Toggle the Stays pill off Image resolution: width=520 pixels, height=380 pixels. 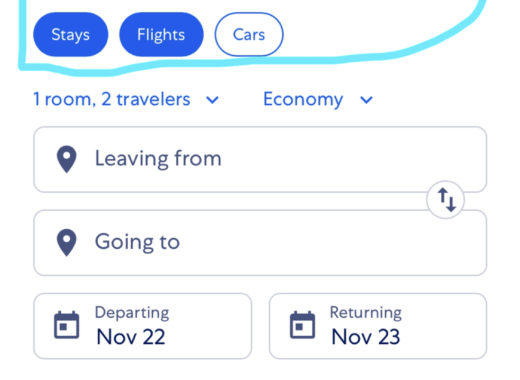(x=71, y=34)
